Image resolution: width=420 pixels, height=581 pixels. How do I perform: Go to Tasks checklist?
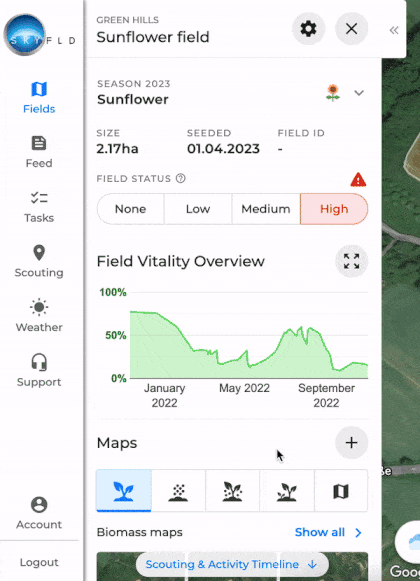(39, 207)
